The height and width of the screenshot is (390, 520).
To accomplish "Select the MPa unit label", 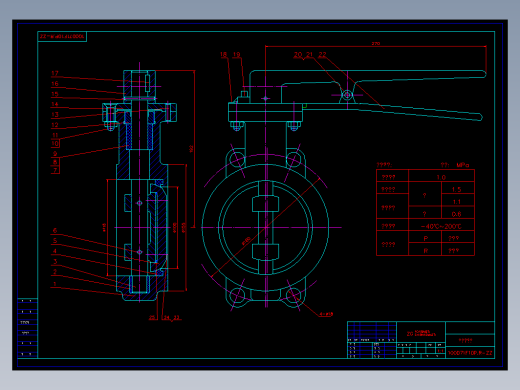I will pyautogui.click(x=463, y=165).
